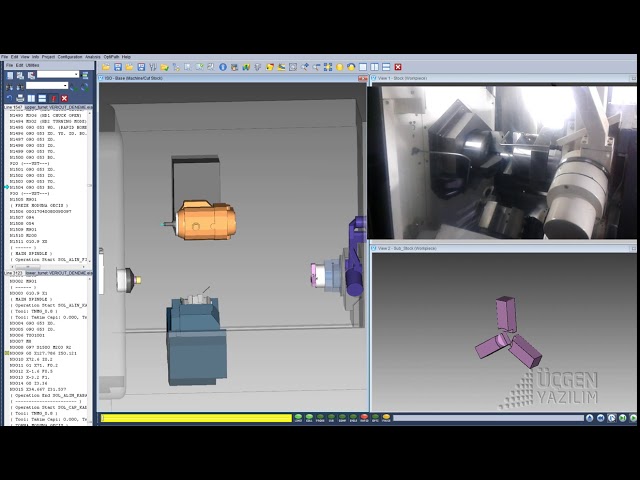Select the side-by-side view layout icon
Screen dimensions: 640x480
(375, 67)
